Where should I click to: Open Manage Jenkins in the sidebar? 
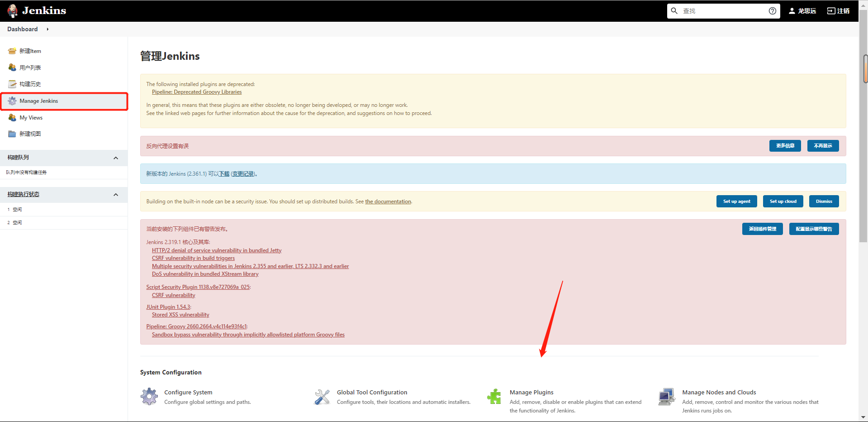click(x=38, y=101)
